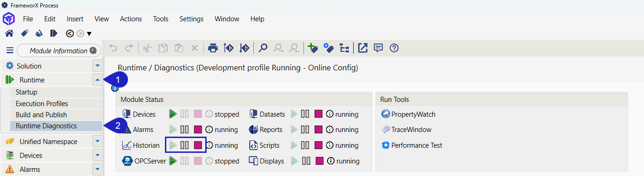Click the Find Next magnifier icon
The image size is (644, 176).
[278, 48]
